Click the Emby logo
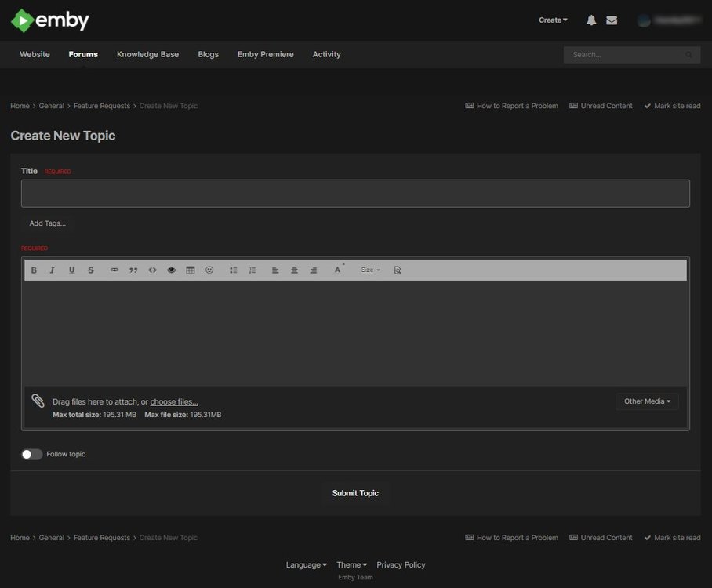712x588 pixels. click(x=50, y=20)
